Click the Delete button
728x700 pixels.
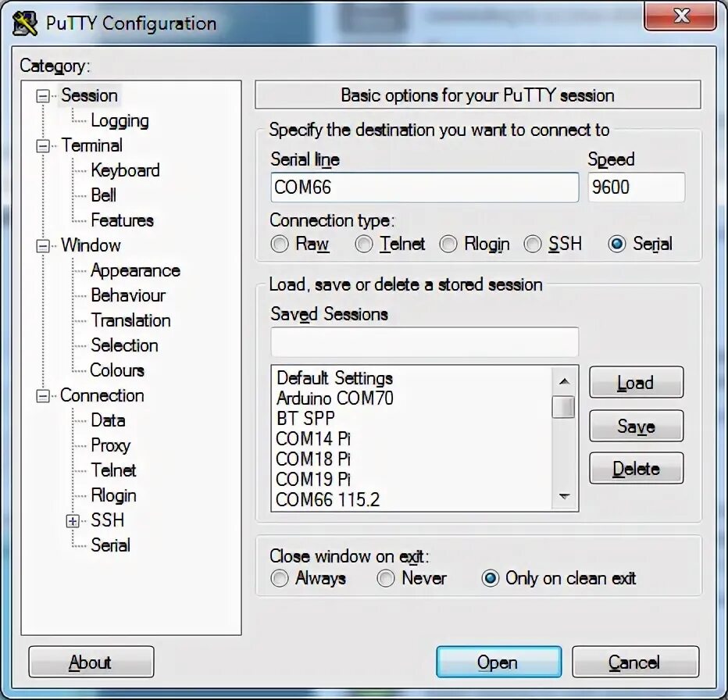636,469
